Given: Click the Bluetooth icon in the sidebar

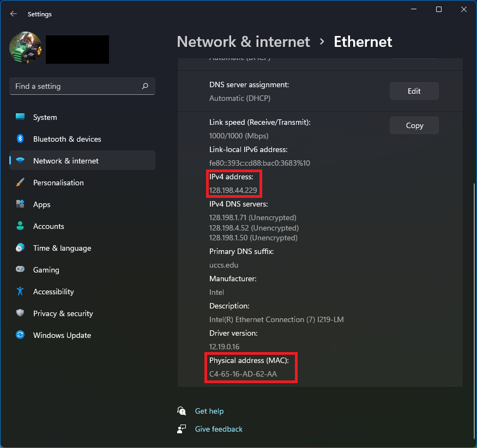Looking at the screenshot, I should (20, 138).
